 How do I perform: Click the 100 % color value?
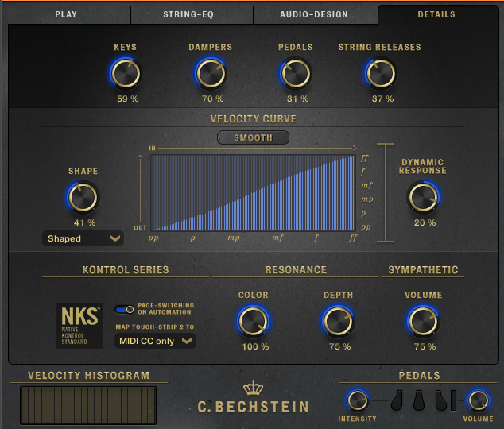255,347
